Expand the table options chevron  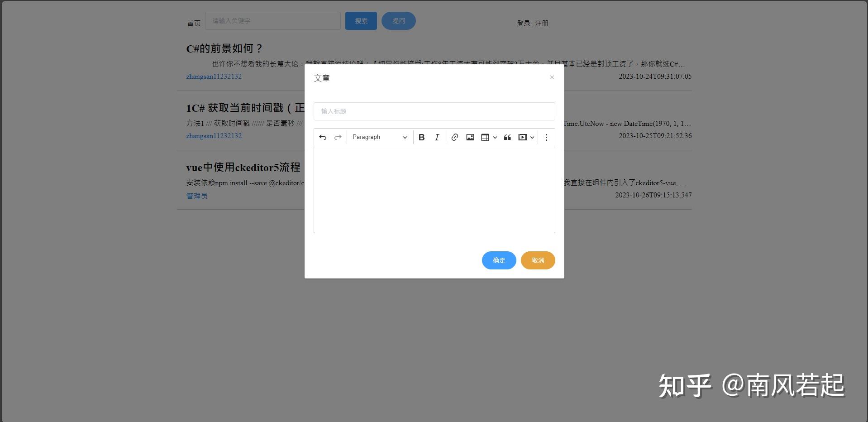point(495,137)
